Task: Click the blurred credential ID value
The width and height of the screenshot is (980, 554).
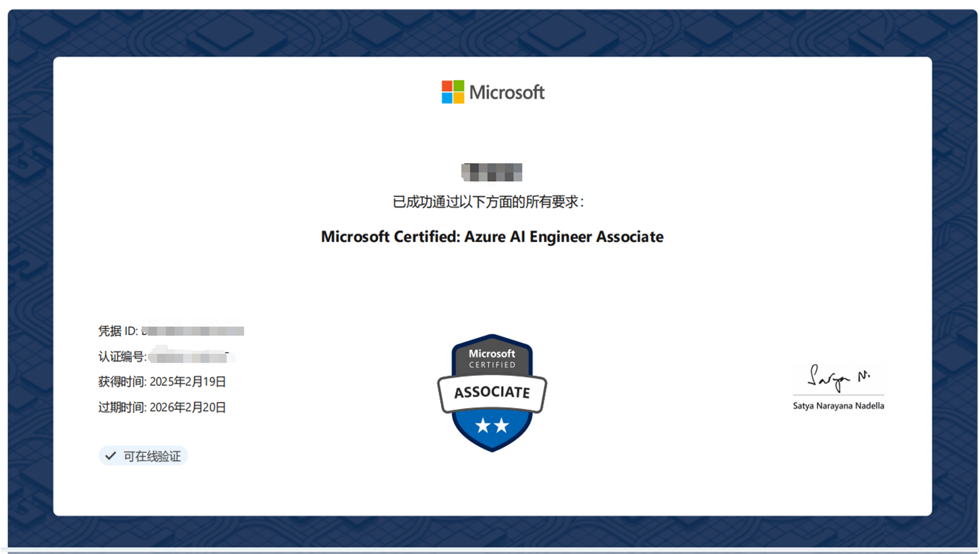Action: coord(193,331)
